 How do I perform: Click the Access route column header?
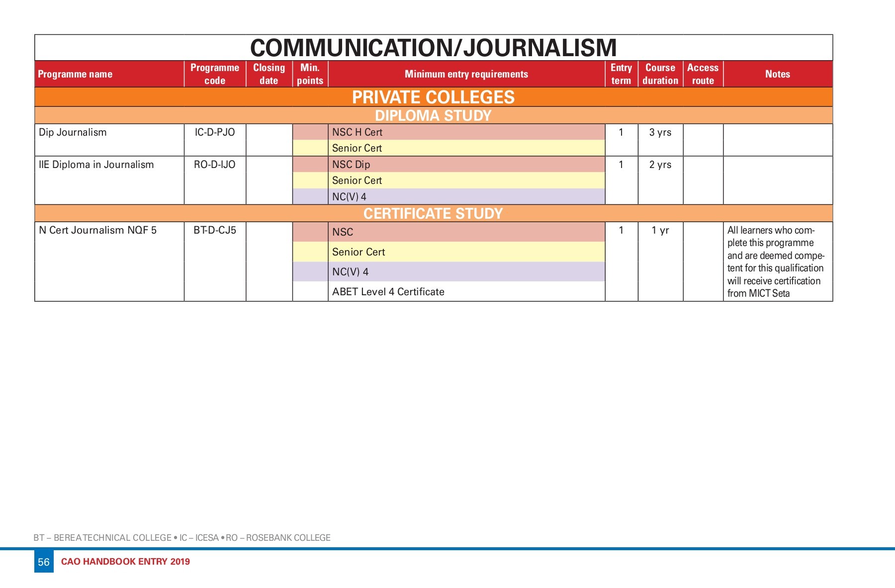(703, 74)
